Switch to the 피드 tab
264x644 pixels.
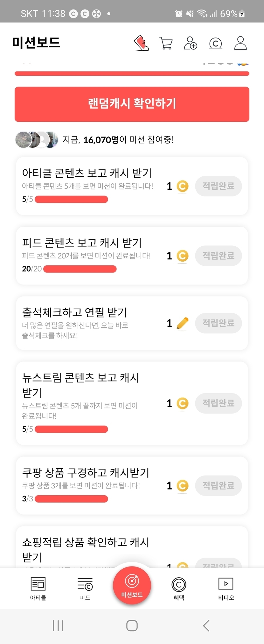click(85, 588)
